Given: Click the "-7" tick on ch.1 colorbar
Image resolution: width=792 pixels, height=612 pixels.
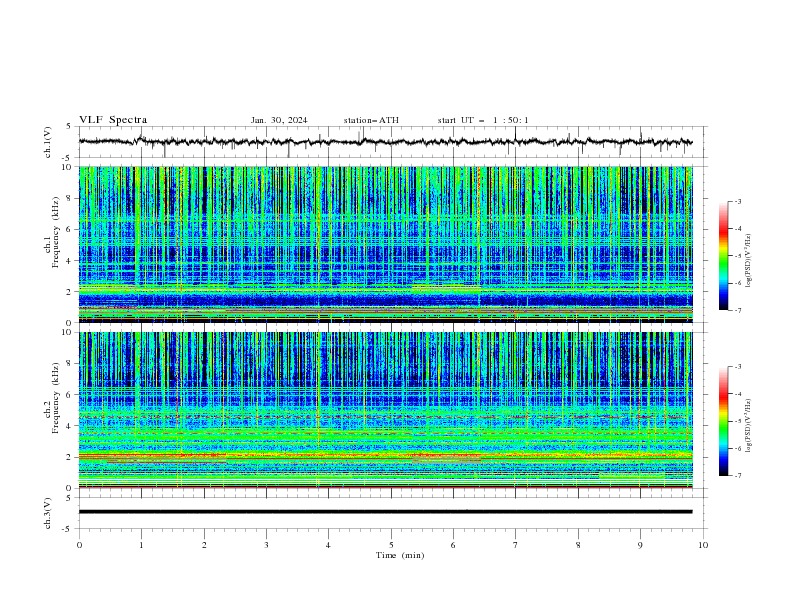Looking at the screenshot, I should coord(737,310).
